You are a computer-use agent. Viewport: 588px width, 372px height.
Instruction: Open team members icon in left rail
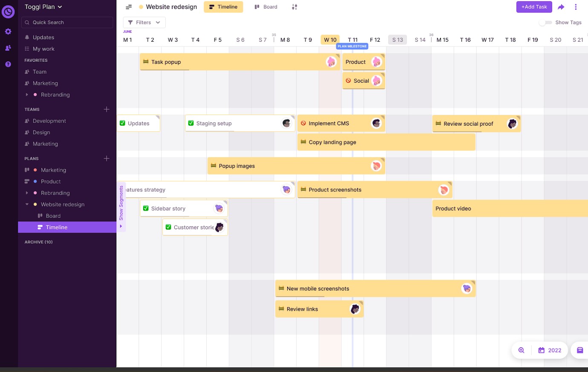click(x=8, y=48)
